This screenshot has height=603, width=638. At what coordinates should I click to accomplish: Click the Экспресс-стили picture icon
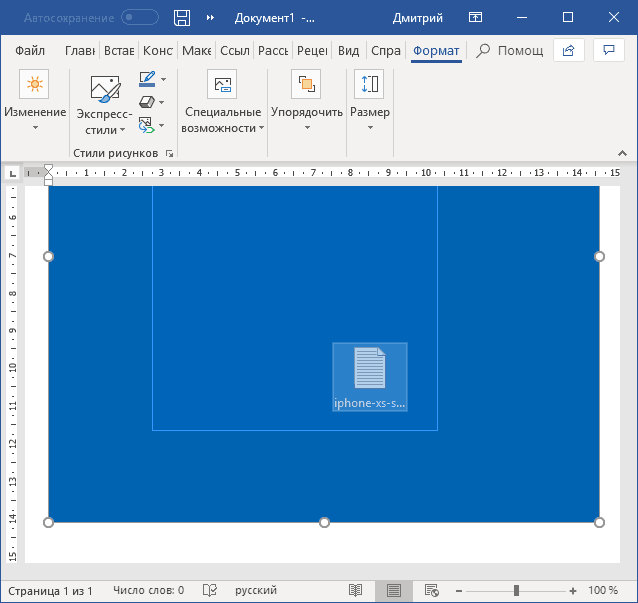[105, 89]
